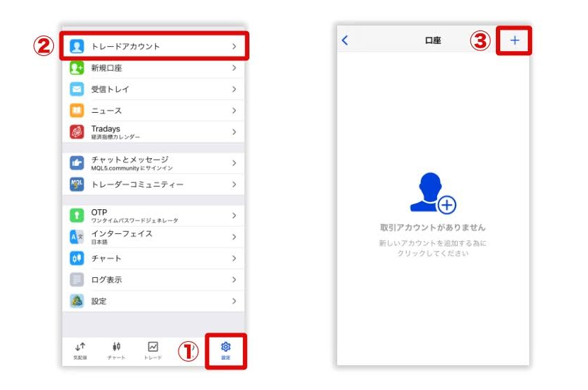
Task: Go back using the arrow on the 口座 header
Action: [x=345, y=40]
